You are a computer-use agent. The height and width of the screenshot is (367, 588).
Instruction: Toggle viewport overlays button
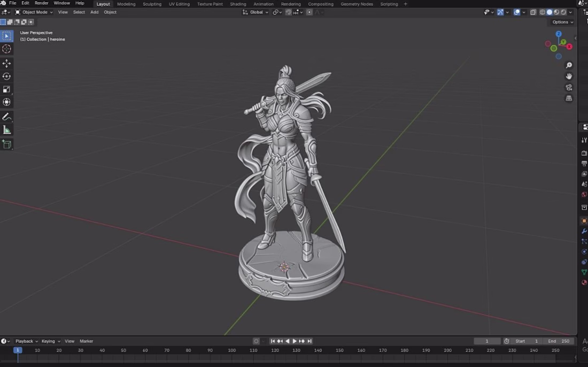517,12
